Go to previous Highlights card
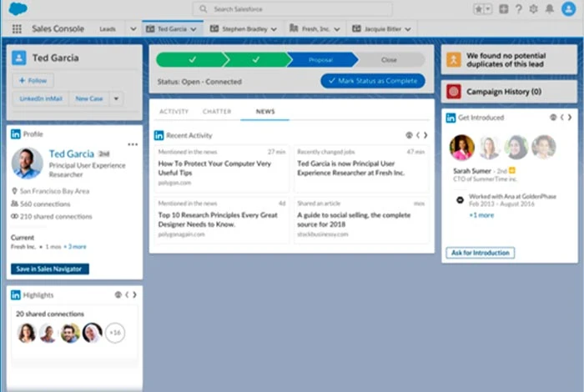The image size is (584, 392). pos(127,295)
